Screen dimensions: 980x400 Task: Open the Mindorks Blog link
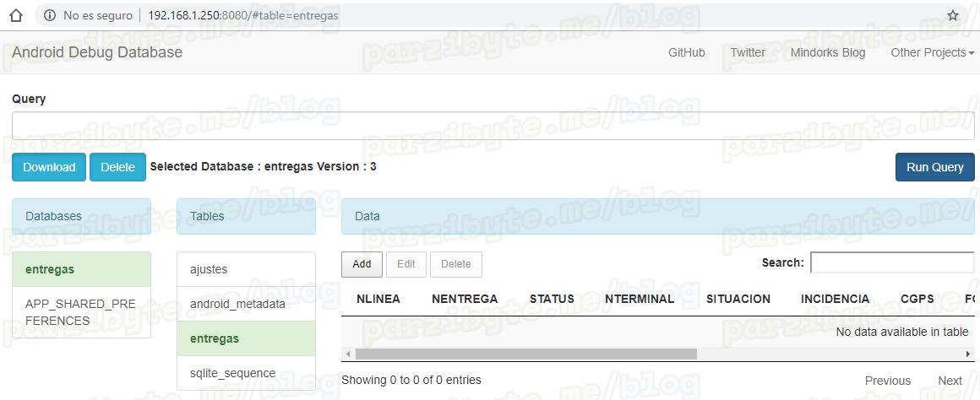coord(827,52)
